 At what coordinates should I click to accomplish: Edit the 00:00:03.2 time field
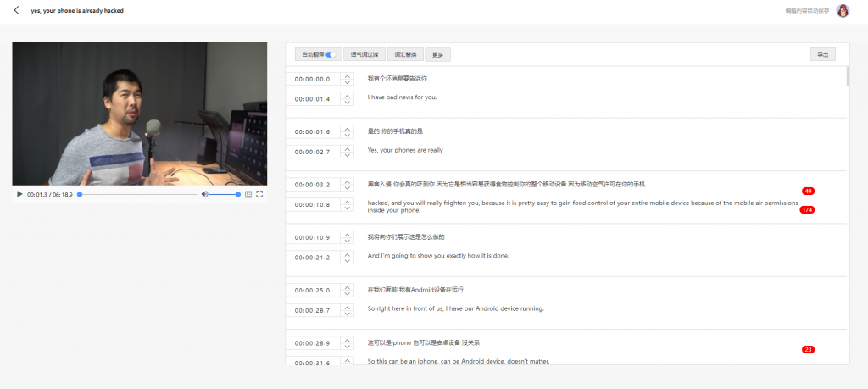coord(313,185)
